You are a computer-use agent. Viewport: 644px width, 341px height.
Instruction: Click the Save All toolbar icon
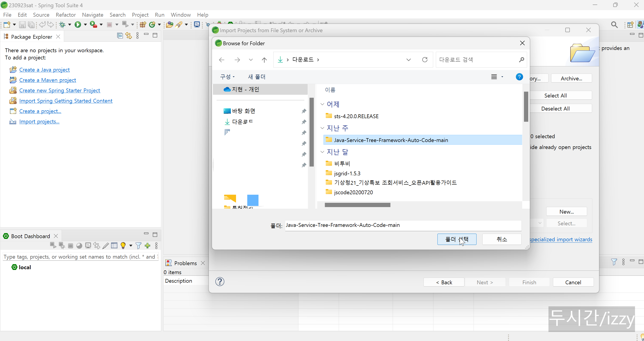click(x=31, y=25)
